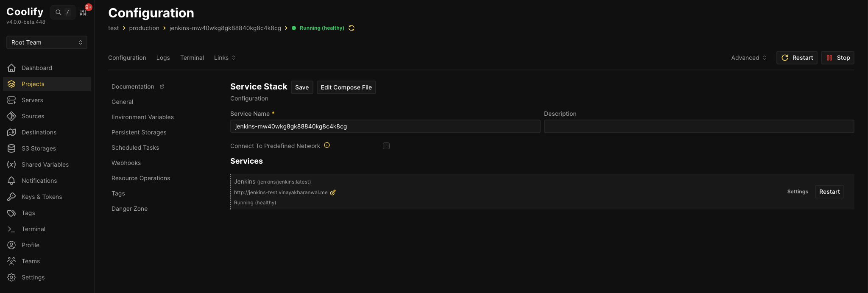Open Tags section in configuration menu
The image size is (868, 293).
(x=118, y=193)
